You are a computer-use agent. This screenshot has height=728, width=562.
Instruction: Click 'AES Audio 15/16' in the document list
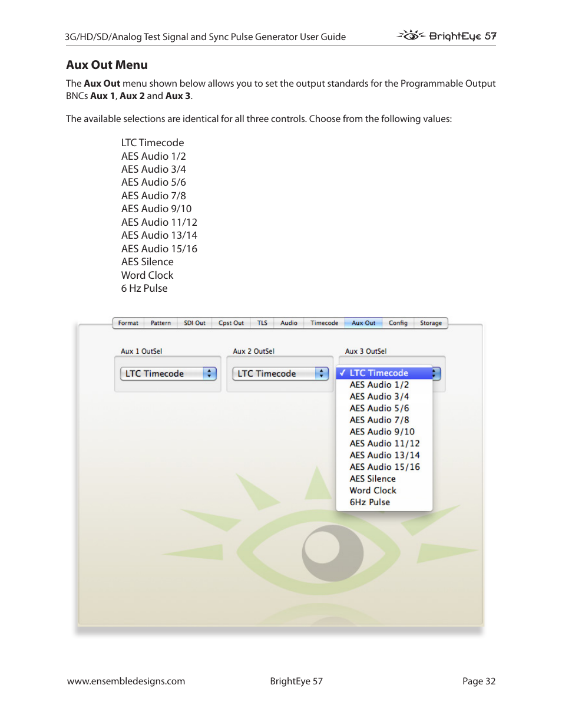click(159, 249)
